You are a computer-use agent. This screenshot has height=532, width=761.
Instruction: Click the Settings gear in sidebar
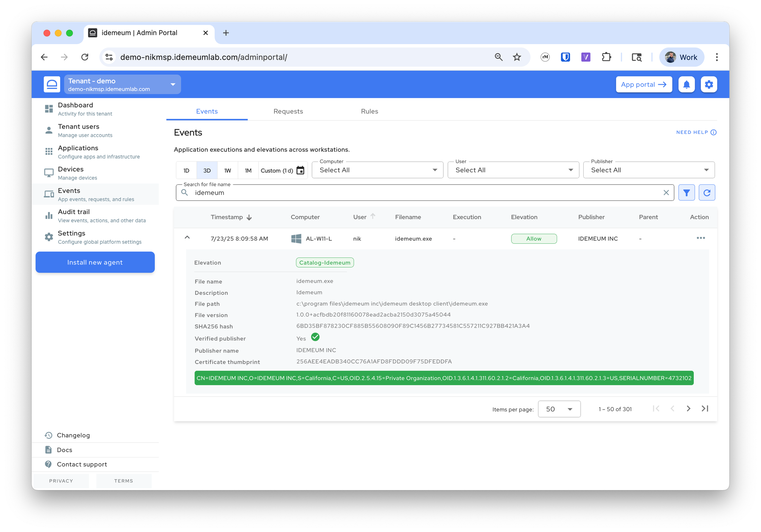tap(49, 237)
